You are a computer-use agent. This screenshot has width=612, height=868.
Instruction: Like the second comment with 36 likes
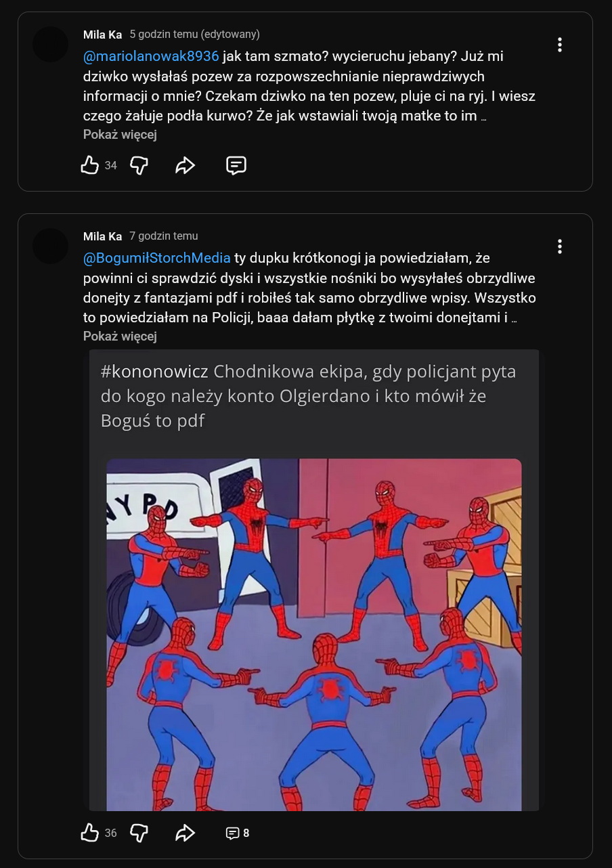(90, 833)
